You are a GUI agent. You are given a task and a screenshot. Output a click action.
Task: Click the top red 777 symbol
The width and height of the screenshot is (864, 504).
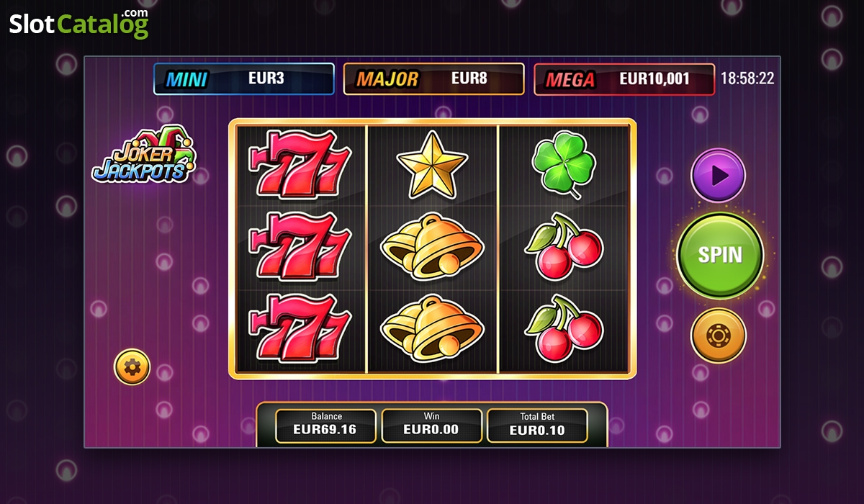[300, 164]
